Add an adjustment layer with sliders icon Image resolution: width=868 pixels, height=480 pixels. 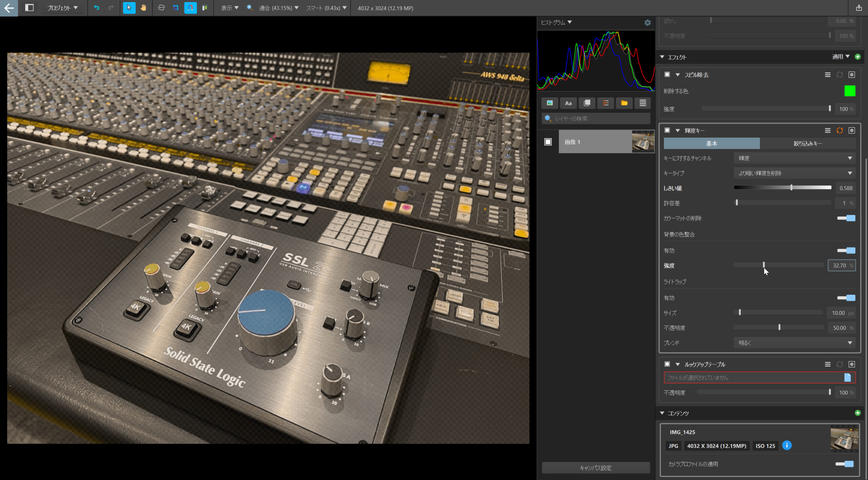point(606,103)
